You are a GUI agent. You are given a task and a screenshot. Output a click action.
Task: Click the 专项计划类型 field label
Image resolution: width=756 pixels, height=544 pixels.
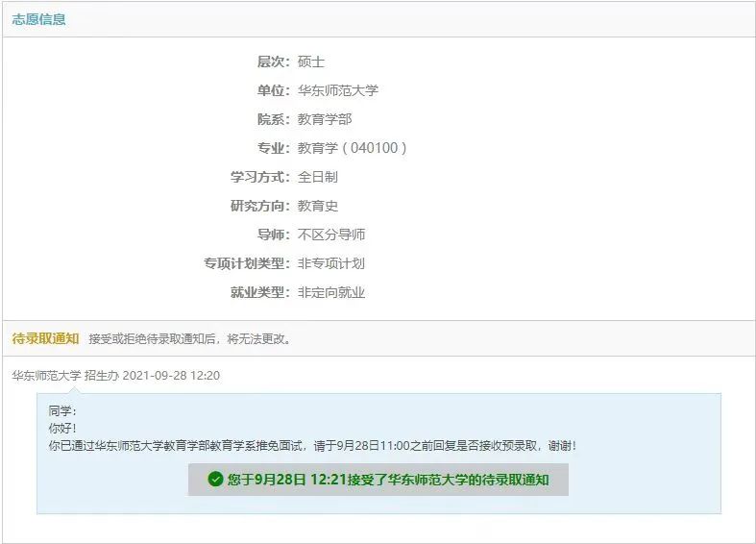pyautogui.click(x=245, y=263)
